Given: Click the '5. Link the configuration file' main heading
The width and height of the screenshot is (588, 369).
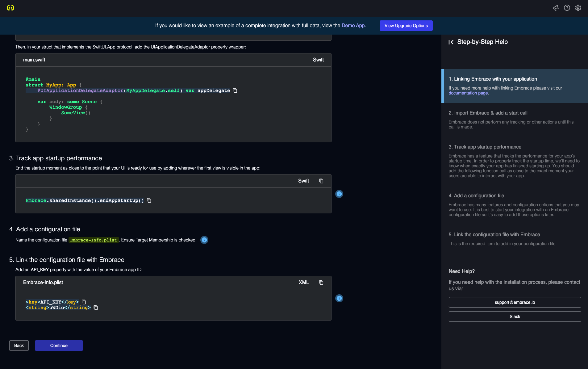Looking at the screenshot, I should tap(67, 260).
